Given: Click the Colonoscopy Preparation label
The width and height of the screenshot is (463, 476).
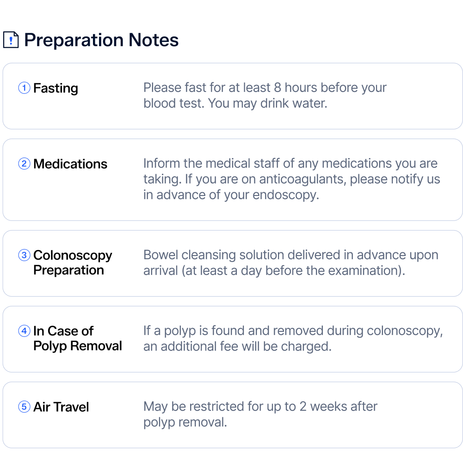Looking at the screenshot, I should [73, 262].
